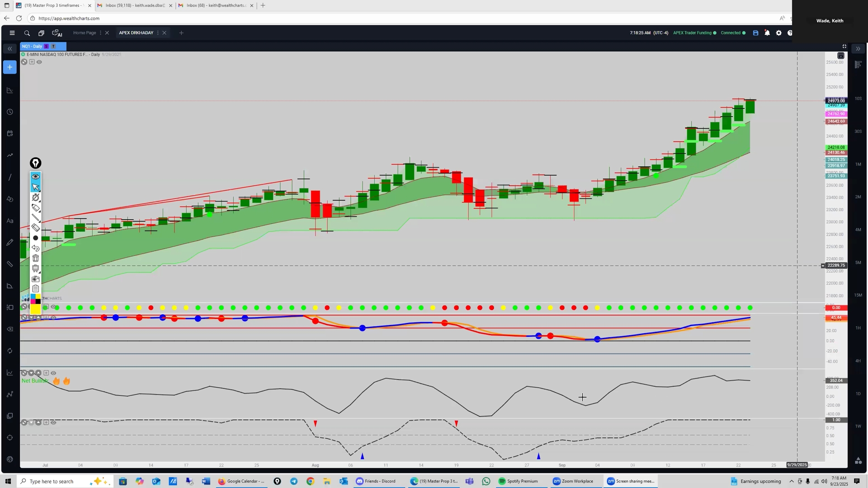Click the notifications bell icon

[767, 33]
